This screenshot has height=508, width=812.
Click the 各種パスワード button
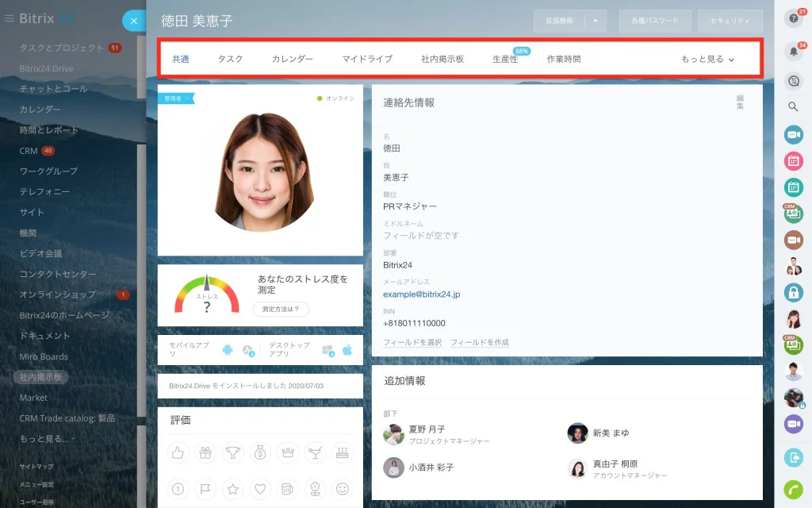[x=655, y=21]
